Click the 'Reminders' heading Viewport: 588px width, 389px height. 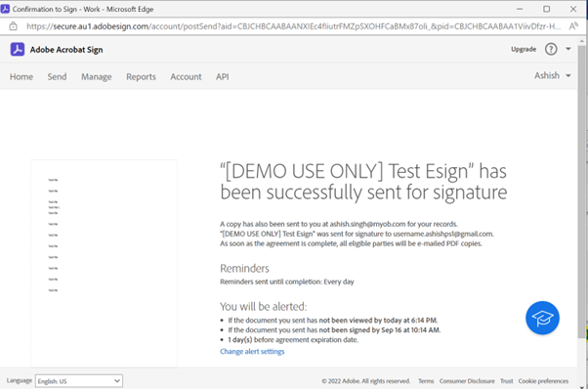pyautogui.click(x=244, y=269)
